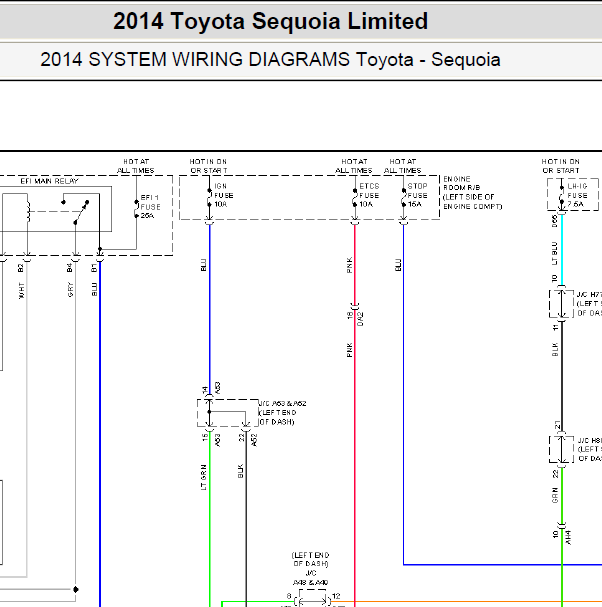Viewport: 602px width, 607px height.
Task: Click "PNK" label above connector 0A2
Action: click(350, 266)
